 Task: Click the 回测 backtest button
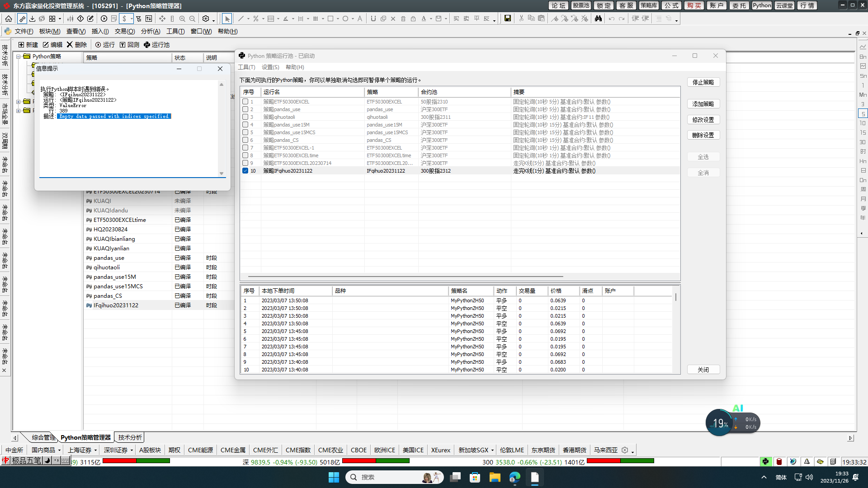(x=129, y=45)
